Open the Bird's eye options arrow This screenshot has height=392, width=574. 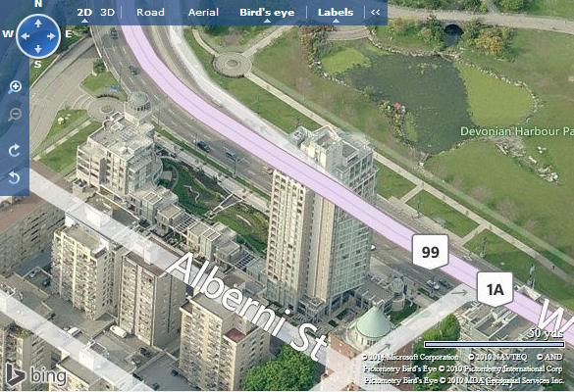(267, 21)
